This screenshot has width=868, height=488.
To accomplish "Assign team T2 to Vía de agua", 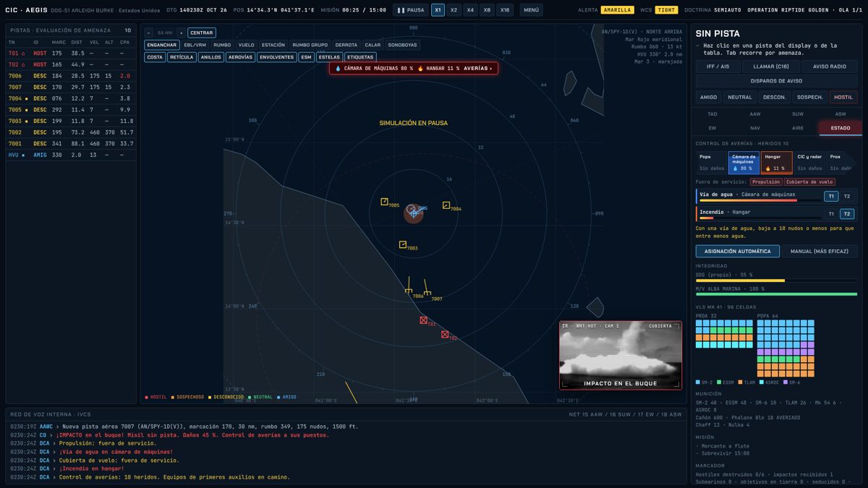I will [847, 197].
